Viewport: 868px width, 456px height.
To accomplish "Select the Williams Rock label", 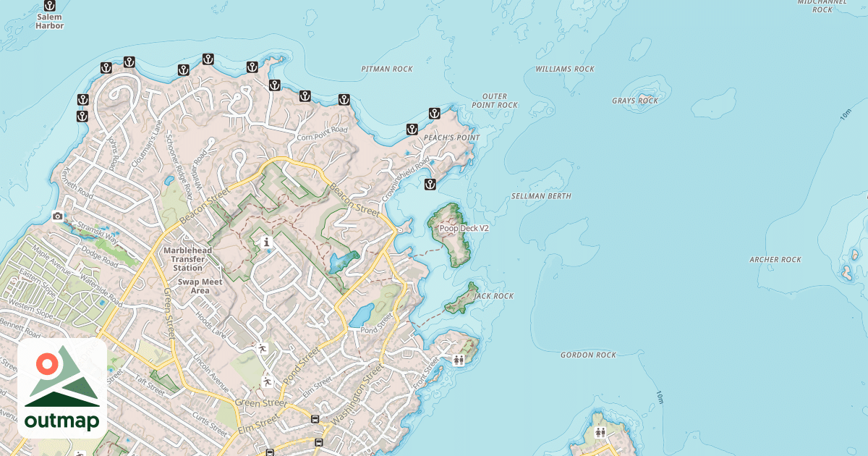I will tap(565, 69).
